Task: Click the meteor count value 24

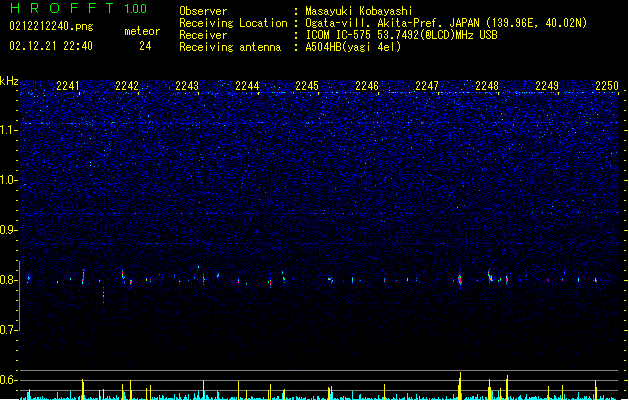Action: coord(145,46)
